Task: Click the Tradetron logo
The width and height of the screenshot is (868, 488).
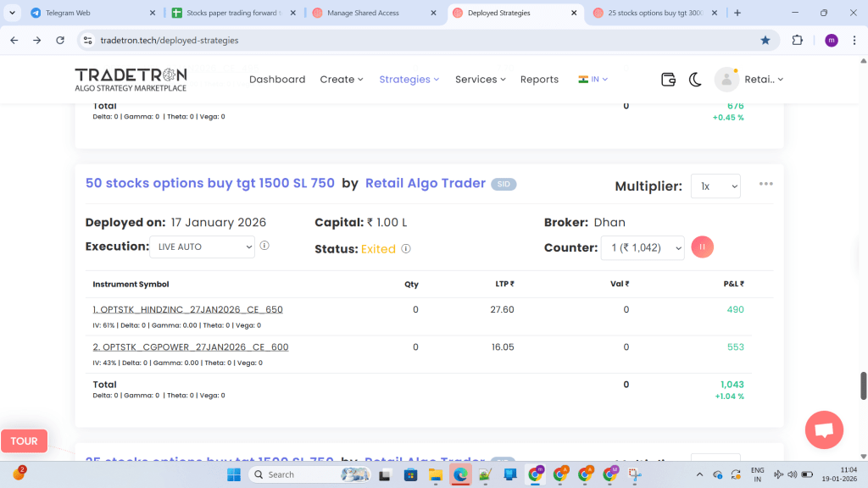Action: (131, 79)
